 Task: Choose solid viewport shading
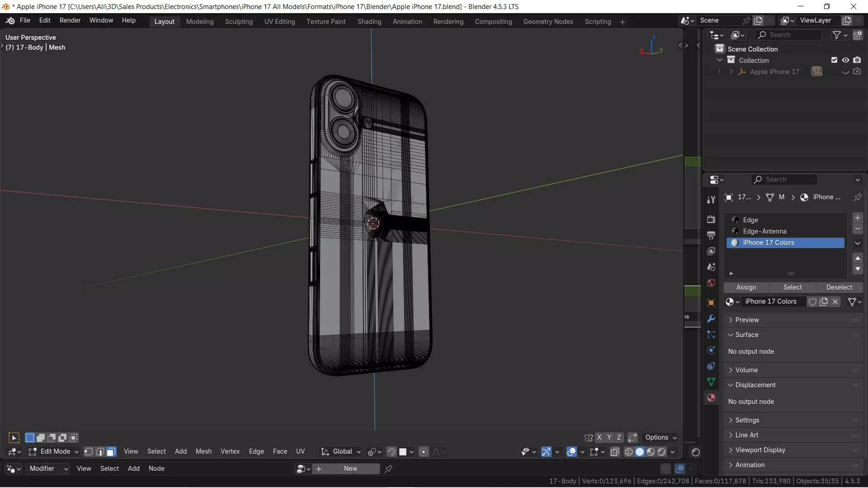(640, 452)
